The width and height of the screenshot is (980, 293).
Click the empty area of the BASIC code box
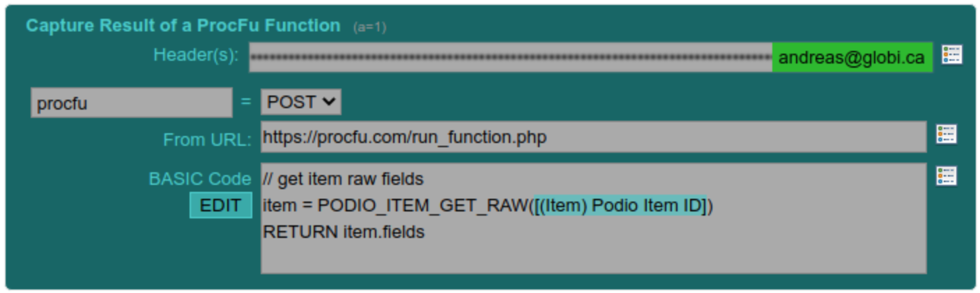[x=593, y=257]
